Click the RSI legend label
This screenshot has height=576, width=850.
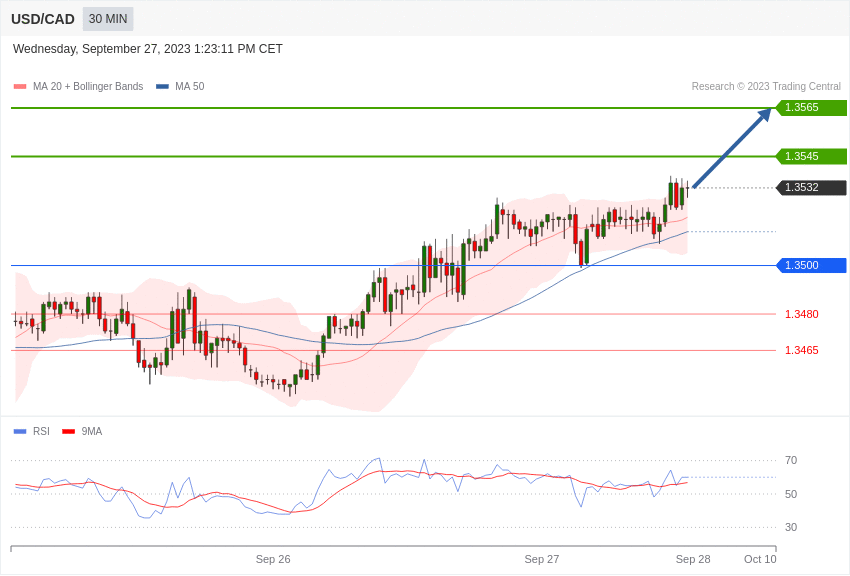point(41,431)
